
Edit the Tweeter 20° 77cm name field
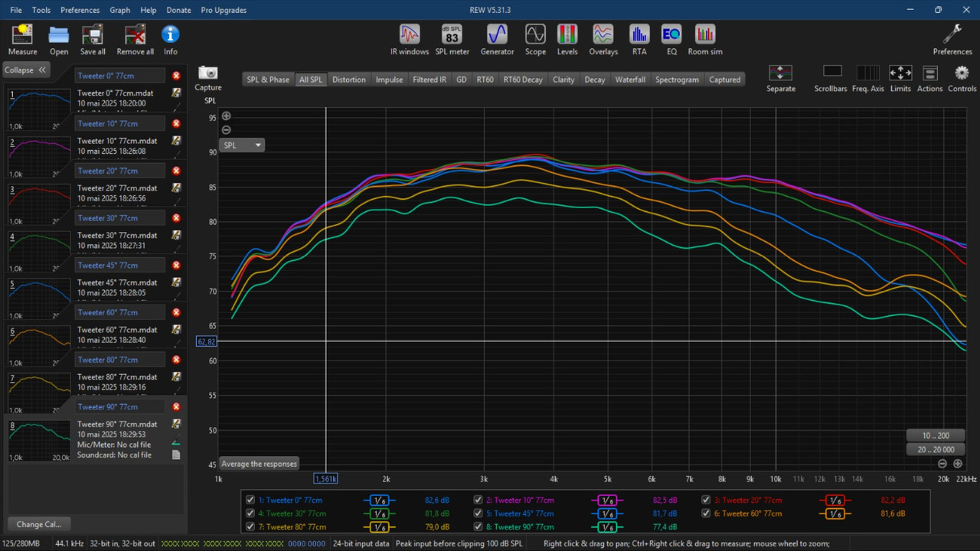(120, 171)
